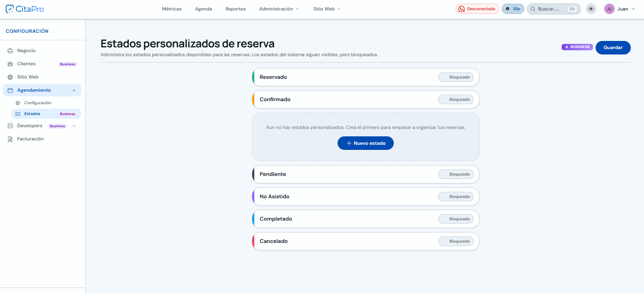
Task: Click Bloqueado badge on No Asistido row
Action: (x=456, y=197)
